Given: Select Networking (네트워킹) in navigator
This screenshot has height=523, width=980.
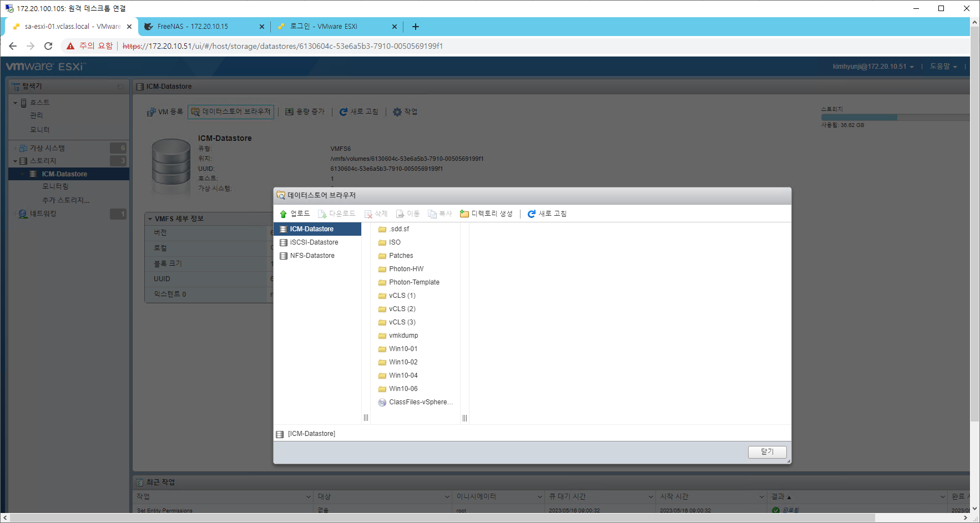Looking at the screenshot, I should pyautogui.click(x=43, y=214).
